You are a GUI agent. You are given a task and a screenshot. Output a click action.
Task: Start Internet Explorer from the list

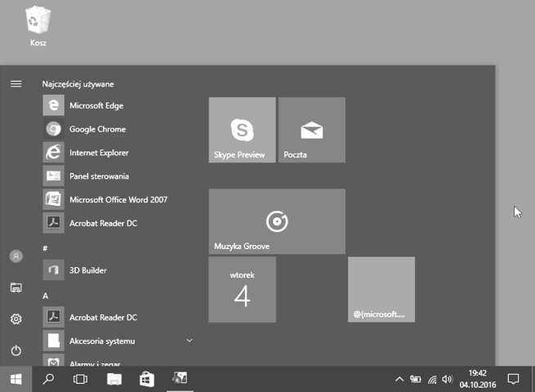[116, 153]
